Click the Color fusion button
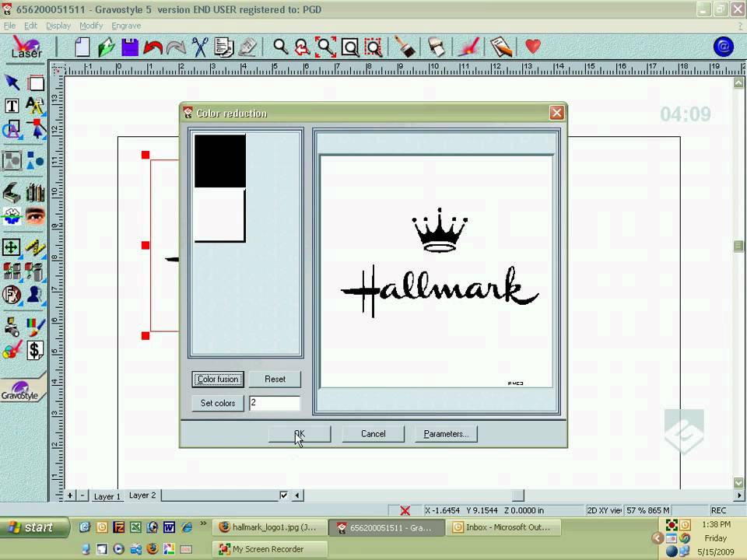The image size is (747, 560). tap(218, 379)
